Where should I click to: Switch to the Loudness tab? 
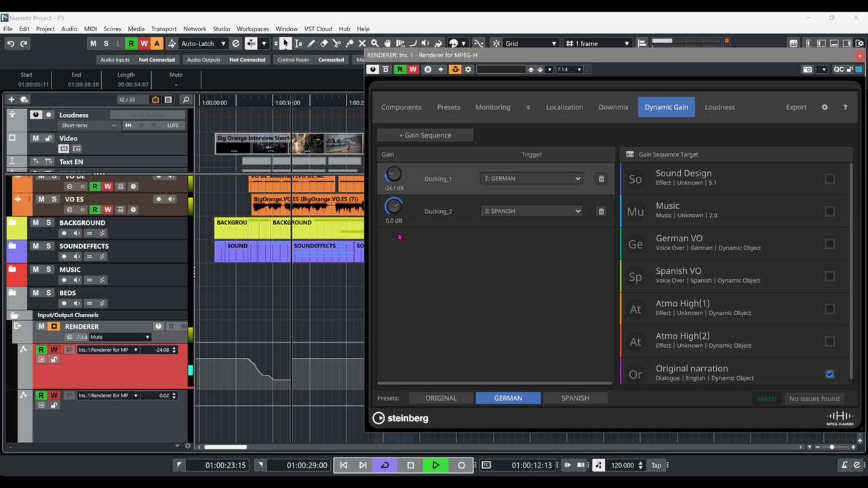click(719, 107)
